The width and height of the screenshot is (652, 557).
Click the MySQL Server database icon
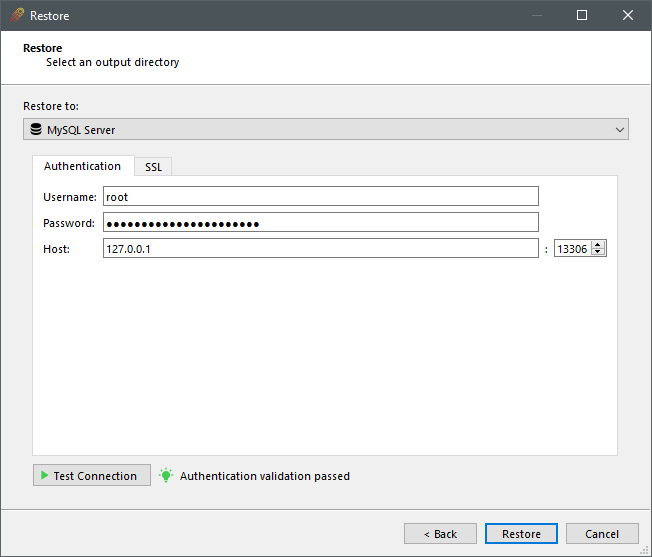[36, 130]
